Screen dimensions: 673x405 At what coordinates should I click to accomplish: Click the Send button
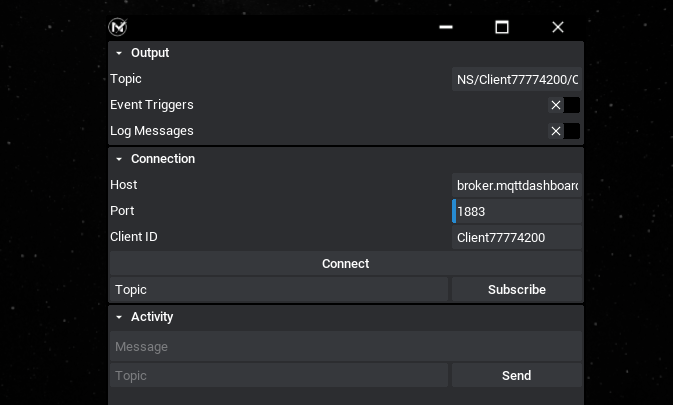click(516, 376)
